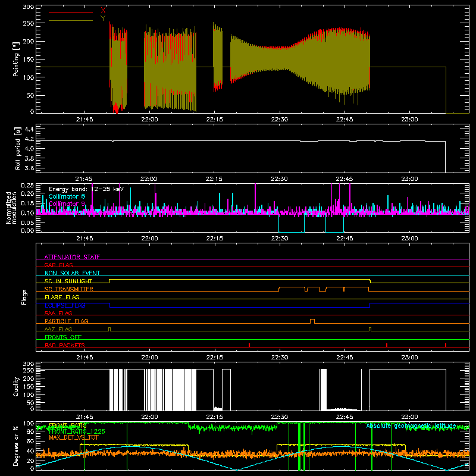The image size is (476, 476).
Task: Click the SAA_FLAG label
Action: [x=58, y=313]
